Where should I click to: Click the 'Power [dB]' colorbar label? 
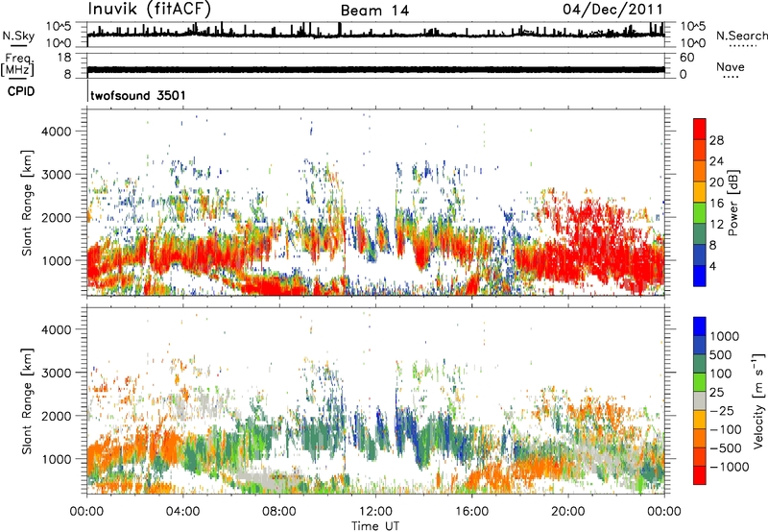point(733,203)
